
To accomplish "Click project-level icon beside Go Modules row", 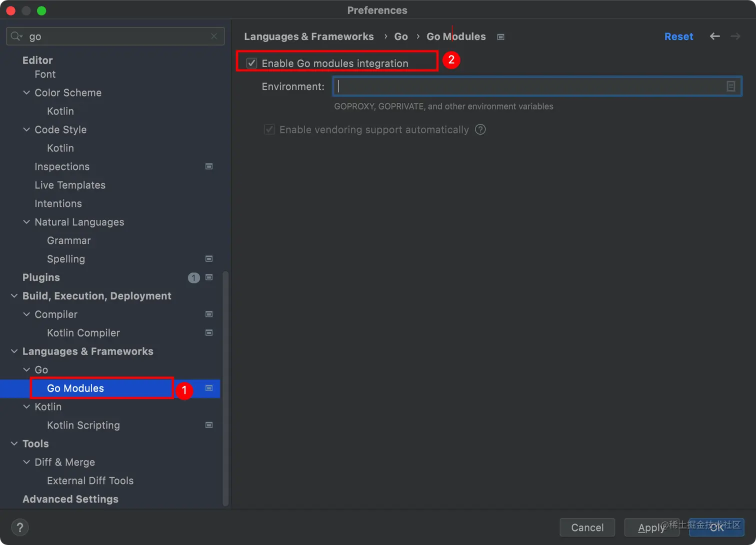I will point(209,388).
